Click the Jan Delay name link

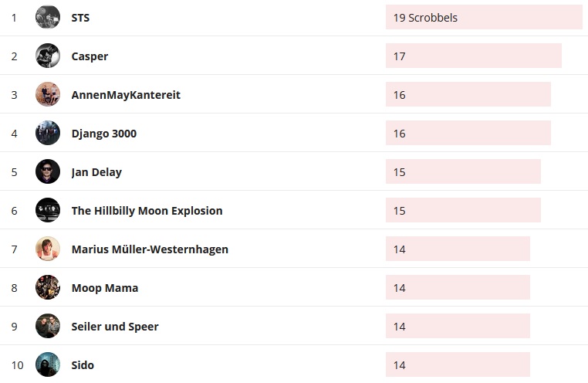tap(96, 172)
